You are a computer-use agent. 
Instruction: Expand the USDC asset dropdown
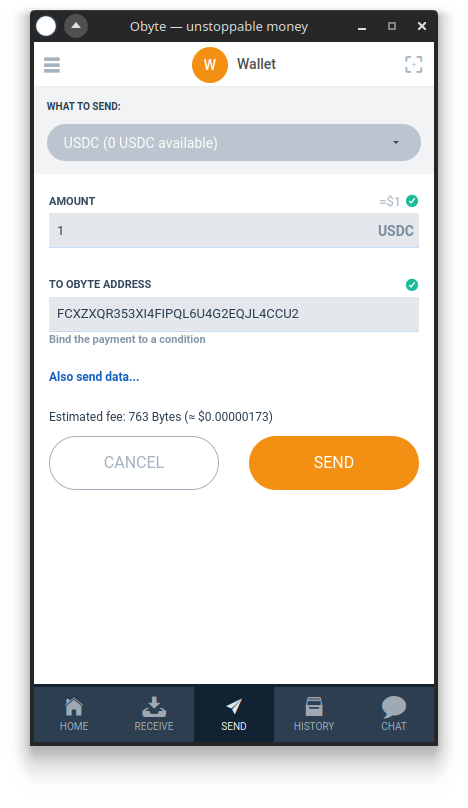pos(234,142)
